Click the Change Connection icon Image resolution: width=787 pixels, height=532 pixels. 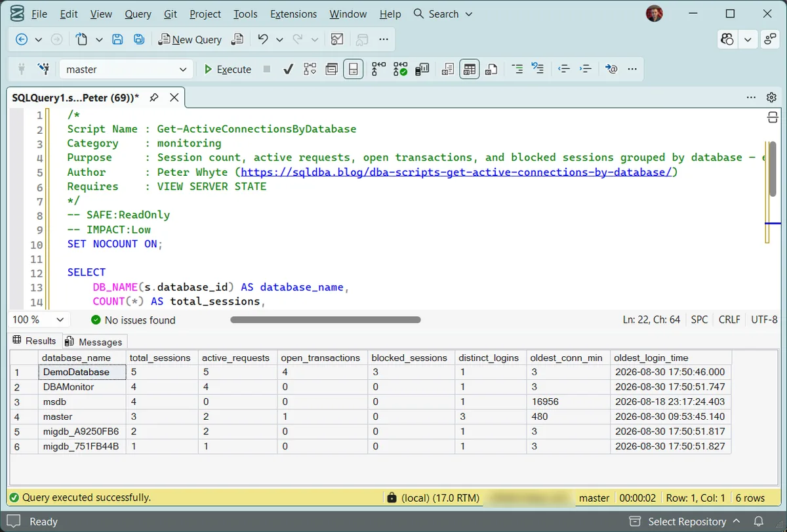point(44,69)
